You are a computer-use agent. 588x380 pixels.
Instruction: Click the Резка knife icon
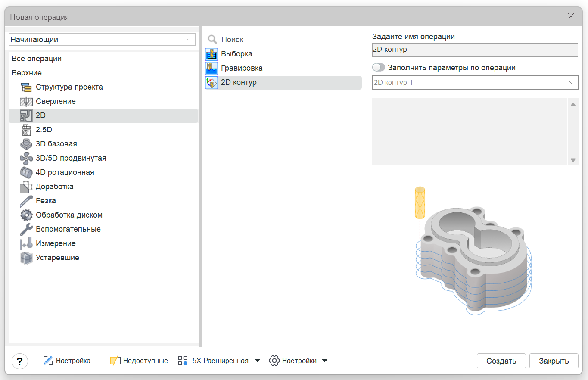tap(26, 201)
